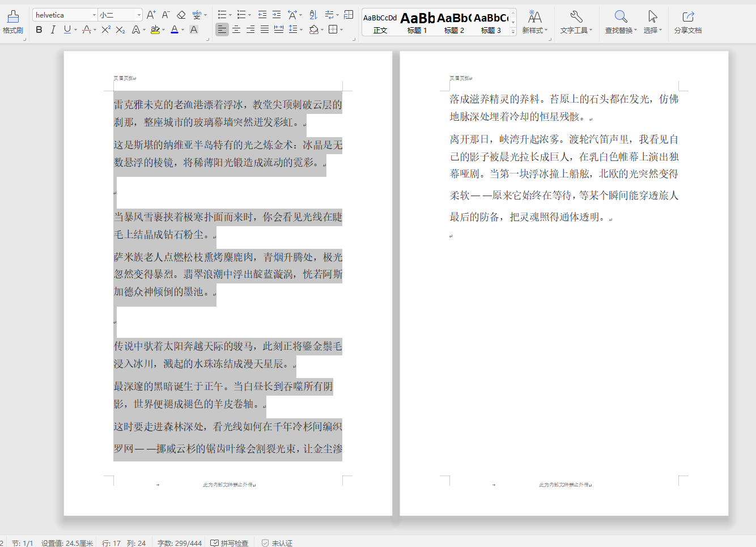Toggle justify alignment for the paragraph
This screenshot has width=756, height=547.
[x=264, y=29]
